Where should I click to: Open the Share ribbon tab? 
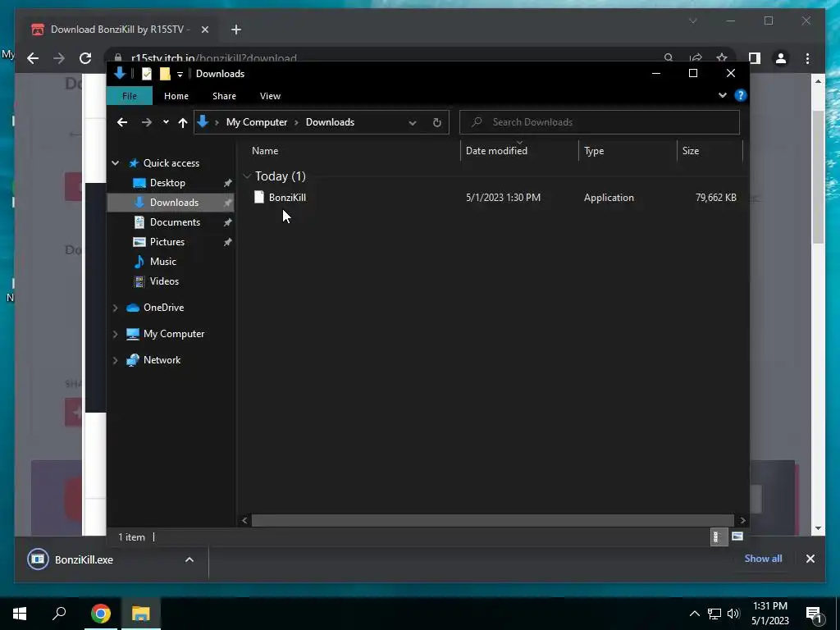[224, 96]
